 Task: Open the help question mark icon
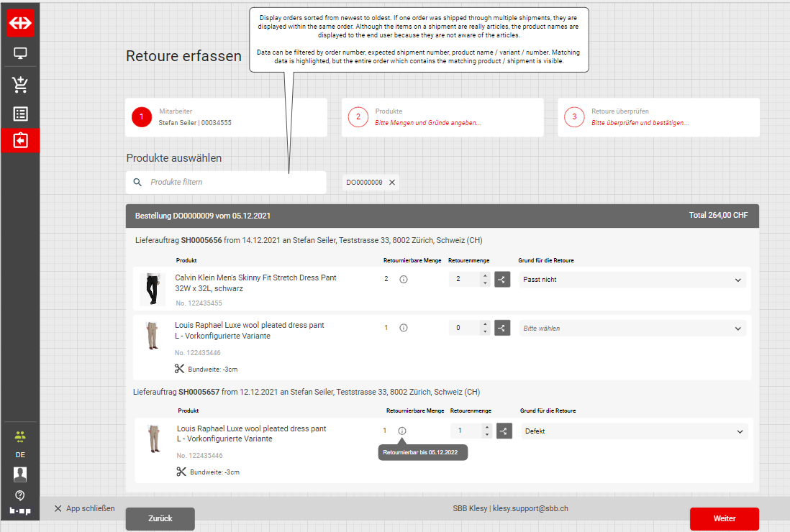pos(20,495)
